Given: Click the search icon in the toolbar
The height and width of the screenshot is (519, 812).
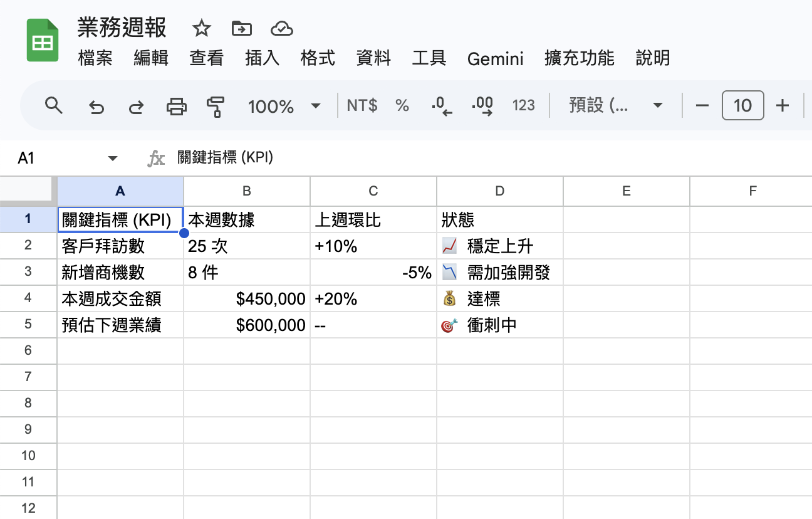Looking at the screenshot, I should pos(54,106).
